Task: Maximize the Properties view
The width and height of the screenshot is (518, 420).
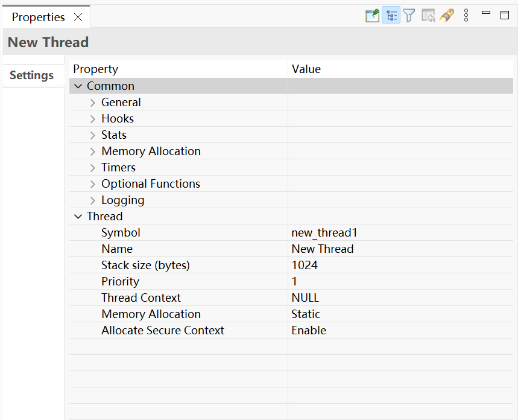Action: click(505, 15)
